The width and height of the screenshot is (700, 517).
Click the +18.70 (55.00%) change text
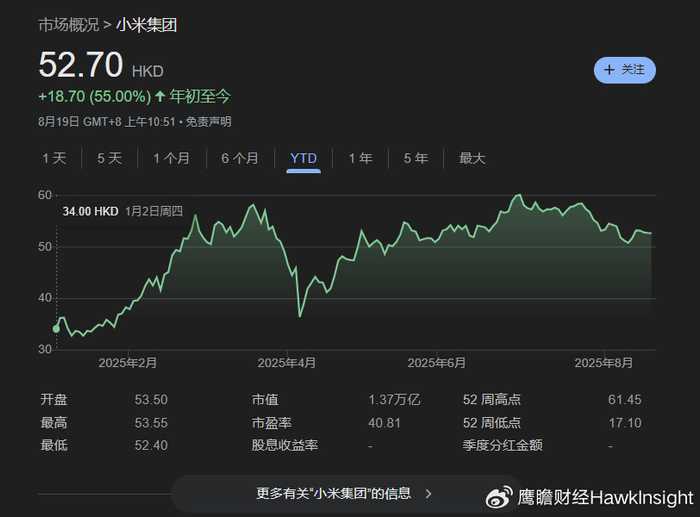click(x=95, y=96)
